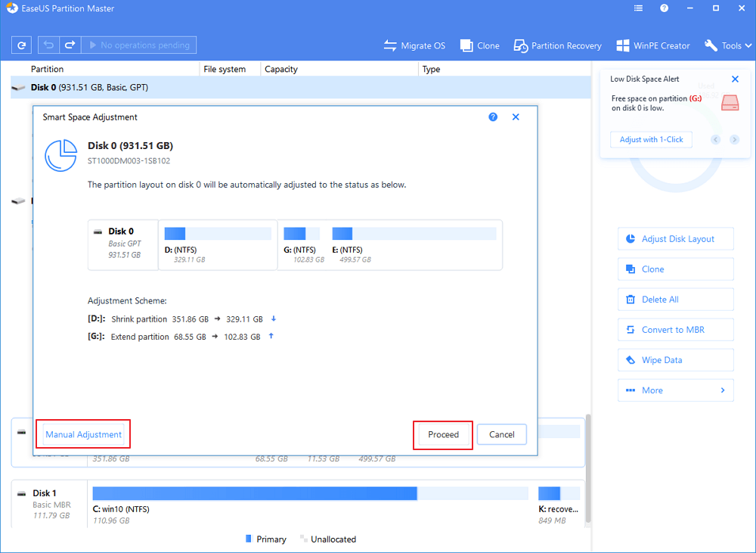
Task: Click help icon in Smart Space Adjustment dialog
Action: [493, 117]
